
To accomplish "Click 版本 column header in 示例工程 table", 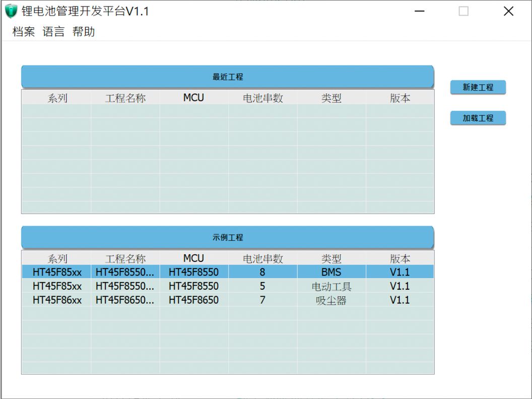I will [x=400, y=258].
